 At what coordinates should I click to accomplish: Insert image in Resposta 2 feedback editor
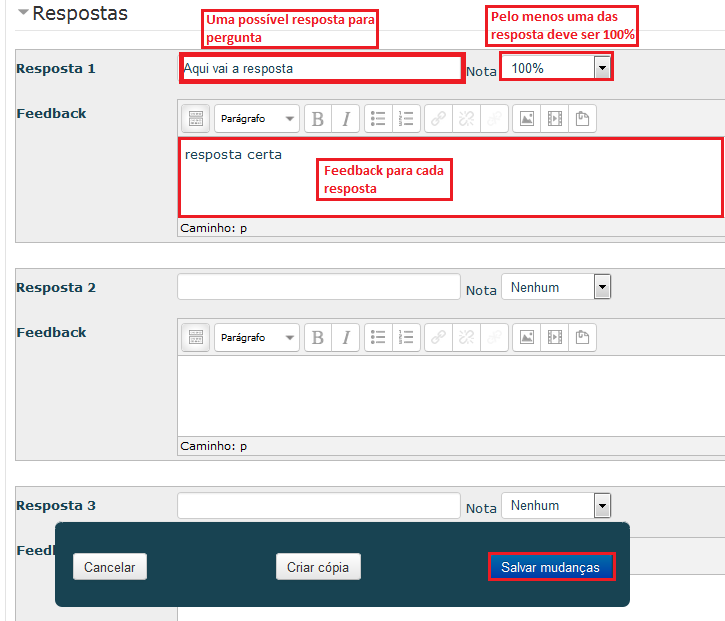pos(527,338)
